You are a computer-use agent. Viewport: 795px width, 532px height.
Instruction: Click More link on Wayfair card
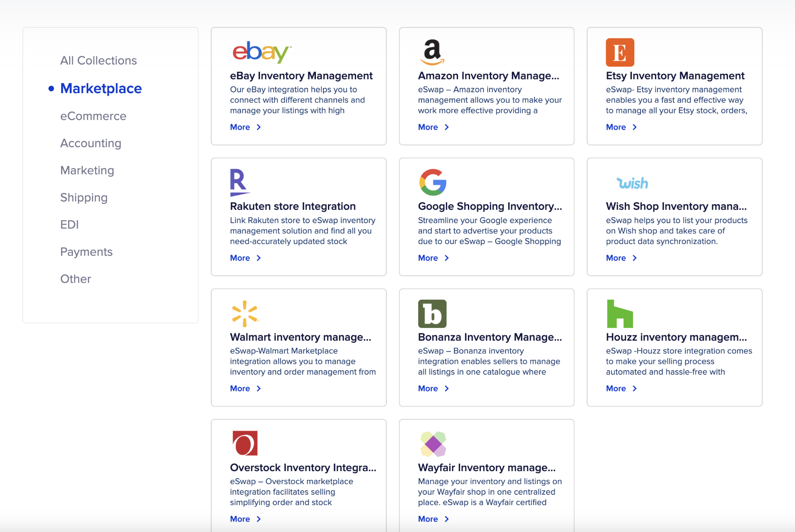point(434,519)
